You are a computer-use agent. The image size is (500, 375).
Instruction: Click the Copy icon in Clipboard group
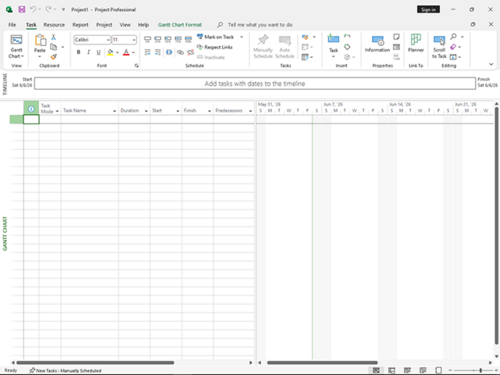(x=53, y=47)
